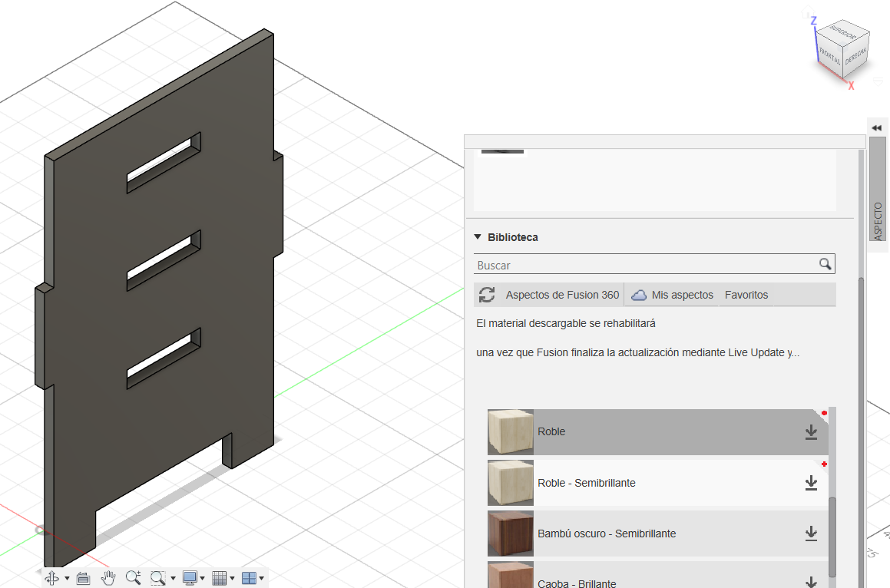Open the Zoom Window dropdown arrow
Image resolution: width=890 pixels, height=588 pixels.
[x=173, y=578]
